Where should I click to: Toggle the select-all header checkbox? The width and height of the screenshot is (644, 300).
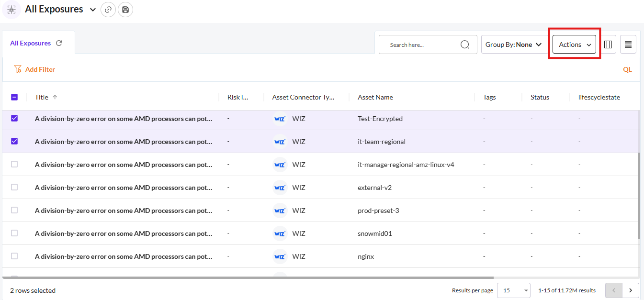tap(14, 97)
